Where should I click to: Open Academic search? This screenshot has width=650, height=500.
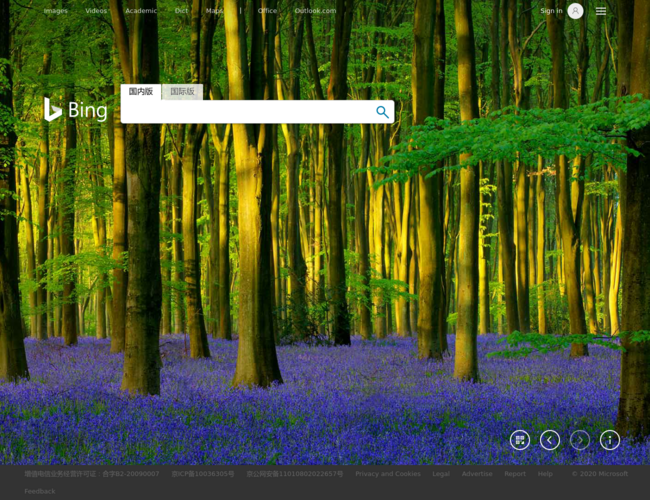141,11
